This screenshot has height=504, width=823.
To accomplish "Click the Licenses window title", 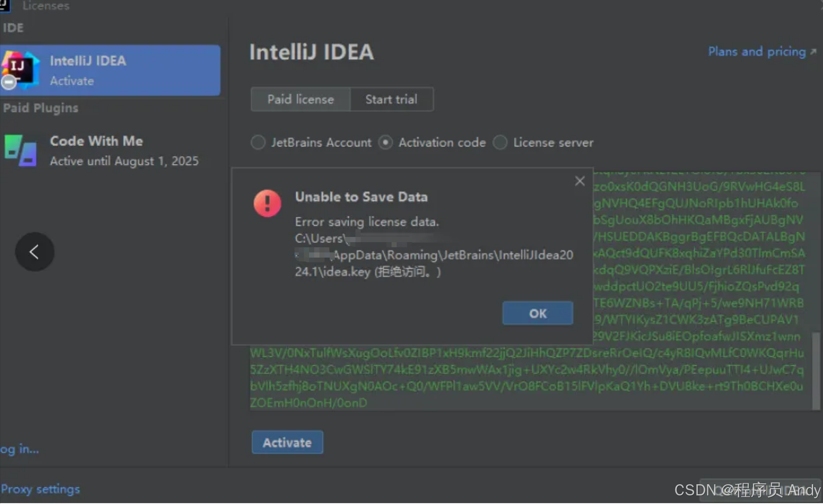I will pos(46,6).
